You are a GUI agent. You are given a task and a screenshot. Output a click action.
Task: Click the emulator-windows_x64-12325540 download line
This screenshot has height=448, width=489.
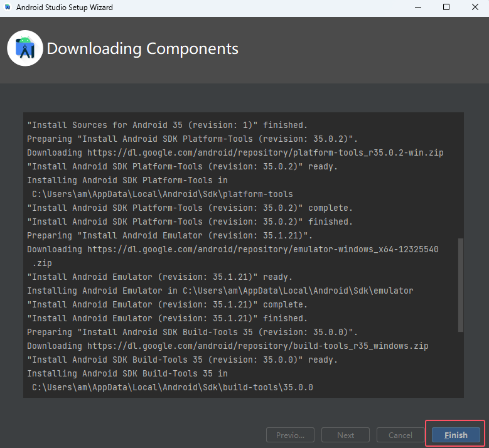click(x=233, y=249)
